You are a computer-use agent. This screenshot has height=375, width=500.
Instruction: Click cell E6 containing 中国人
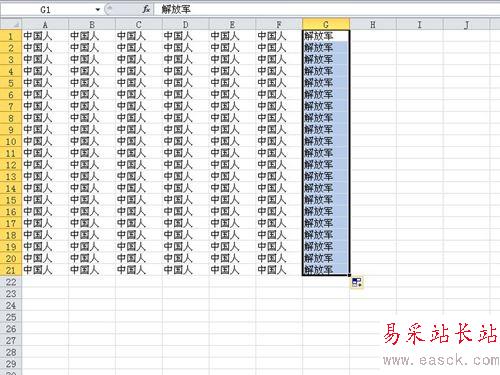(x=232, y=94)
